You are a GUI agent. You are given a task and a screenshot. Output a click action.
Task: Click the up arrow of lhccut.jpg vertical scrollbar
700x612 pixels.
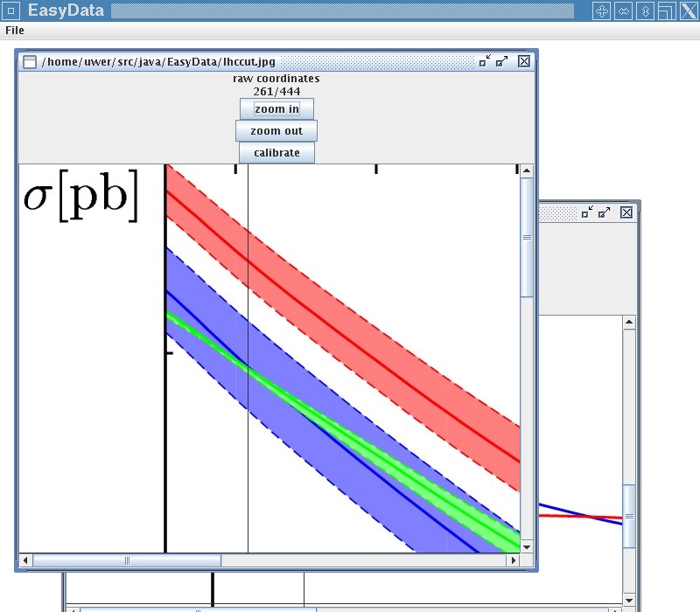click(527, 171)
